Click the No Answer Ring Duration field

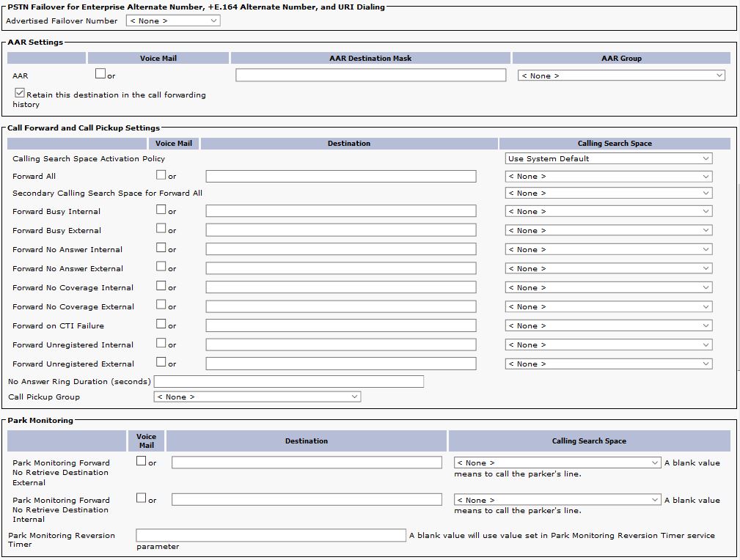[x=288, y=382]
